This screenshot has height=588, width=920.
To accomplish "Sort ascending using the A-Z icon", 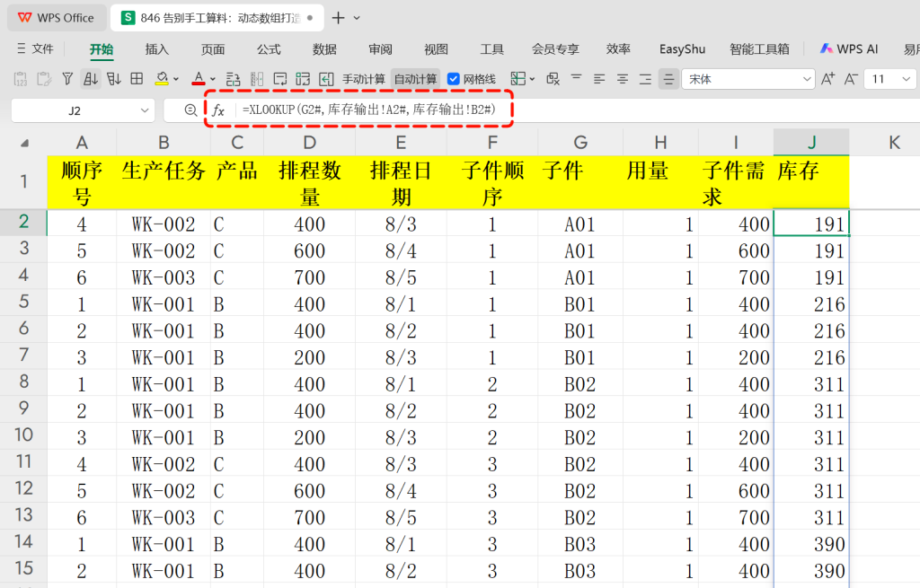I will [x=91, y=79].
